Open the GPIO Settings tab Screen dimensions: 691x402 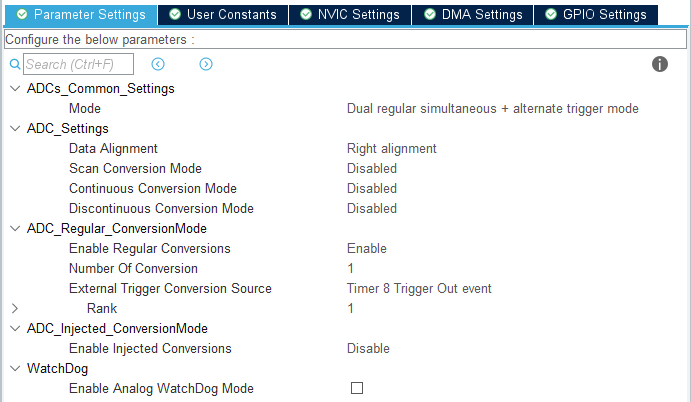[x=595, y=15]
